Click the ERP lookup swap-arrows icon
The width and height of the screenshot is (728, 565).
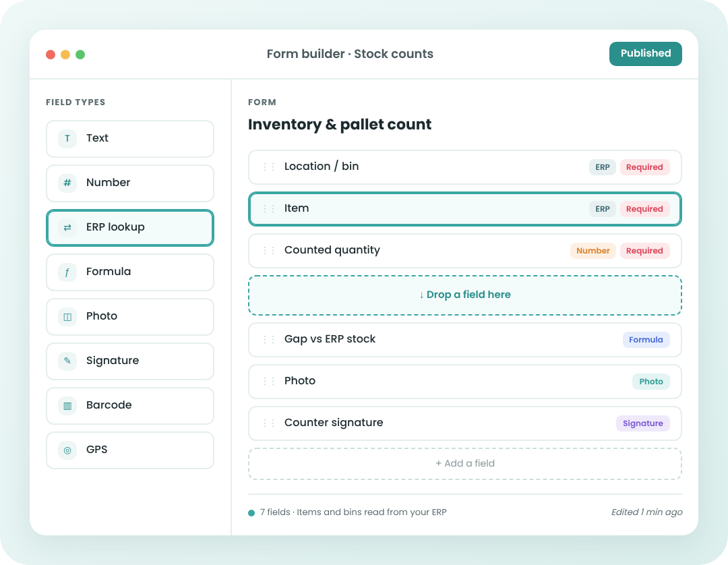(67, 227)
